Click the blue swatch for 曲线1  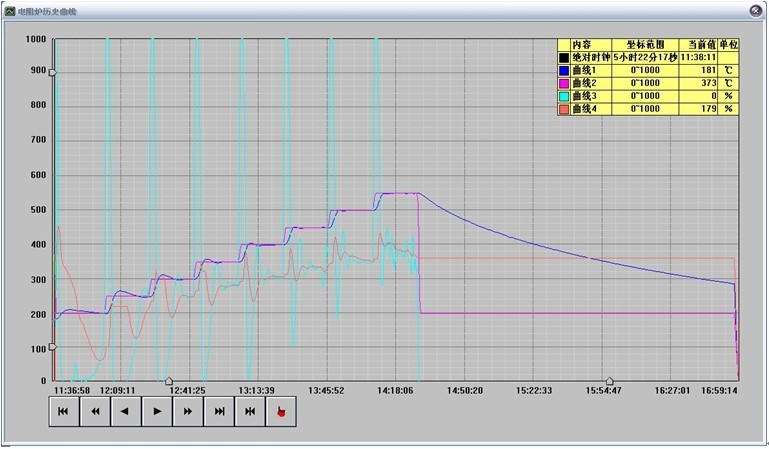pyautogui.click(x=563, y=71)
